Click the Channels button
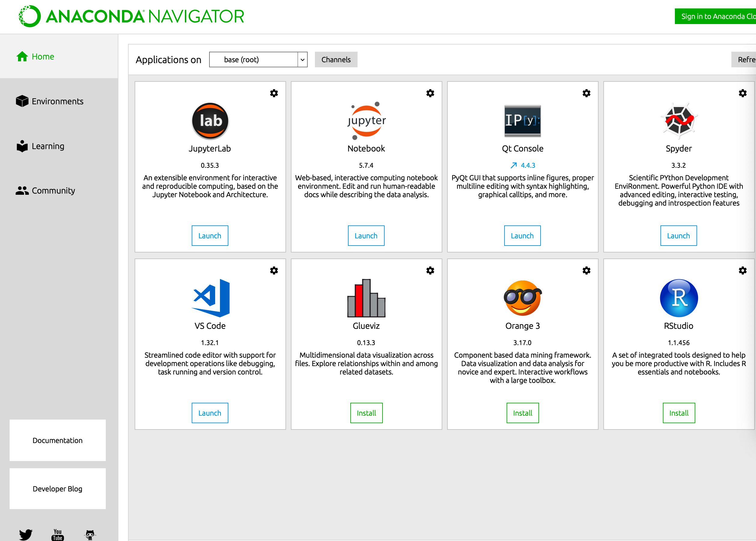The width and height of the screenshot is (756, 541). click(x=336, y=60)
